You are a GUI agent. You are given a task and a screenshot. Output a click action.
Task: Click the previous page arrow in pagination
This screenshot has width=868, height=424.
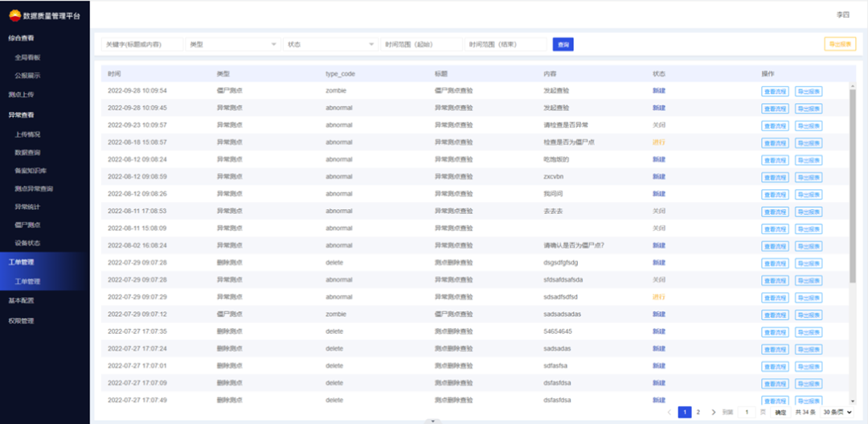669,412
